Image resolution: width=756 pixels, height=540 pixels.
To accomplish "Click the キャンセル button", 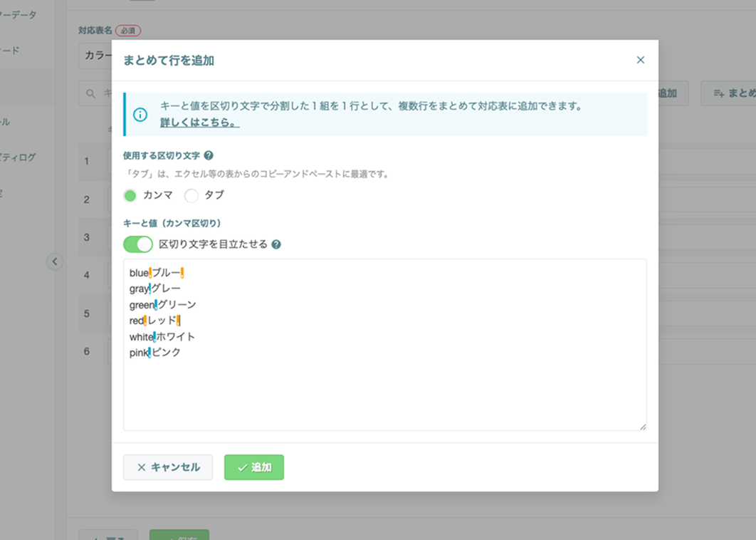I will pos(168,467).
